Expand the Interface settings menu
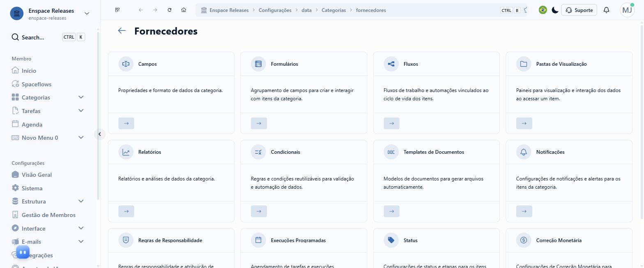644x268 pixels. (81, 228)
